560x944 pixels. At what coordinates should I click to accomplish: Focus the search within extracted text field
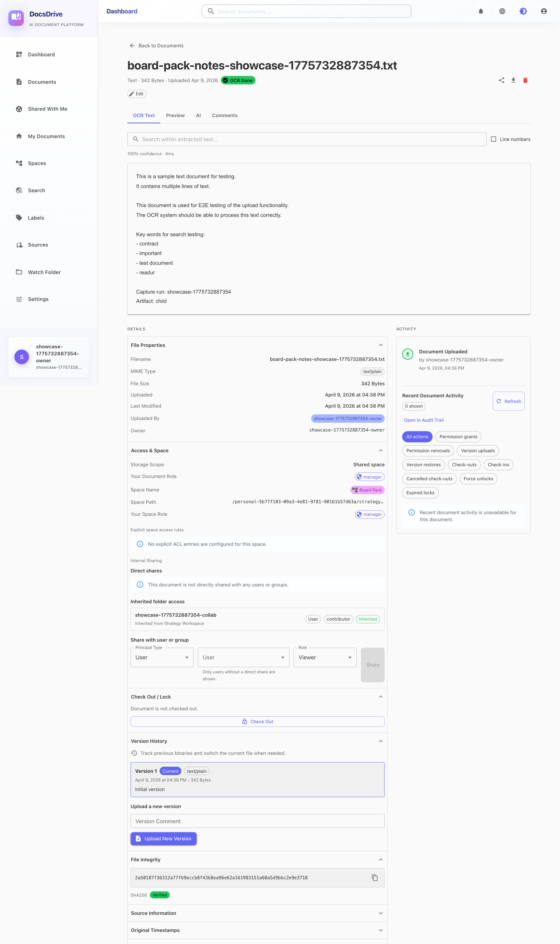pos(307,139)
